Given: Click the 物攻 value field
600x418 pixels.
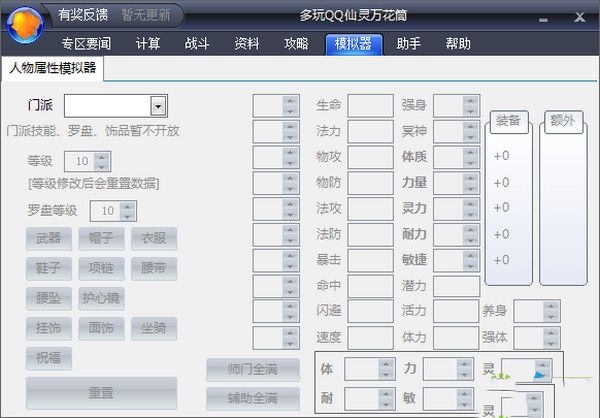Looking at the screenshot, I should (370, 157).
